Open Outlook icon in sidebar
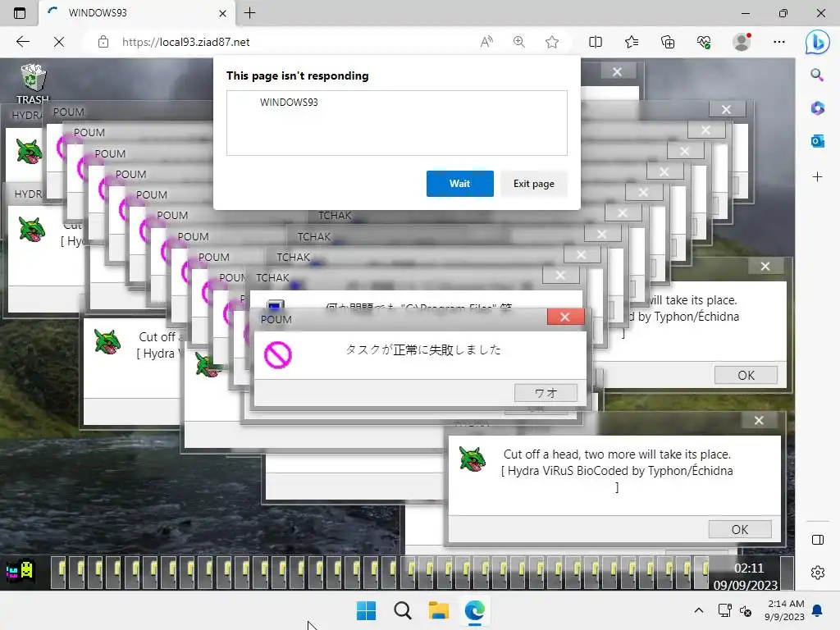The height and width of the screenshot is (630, 840). 817,141
